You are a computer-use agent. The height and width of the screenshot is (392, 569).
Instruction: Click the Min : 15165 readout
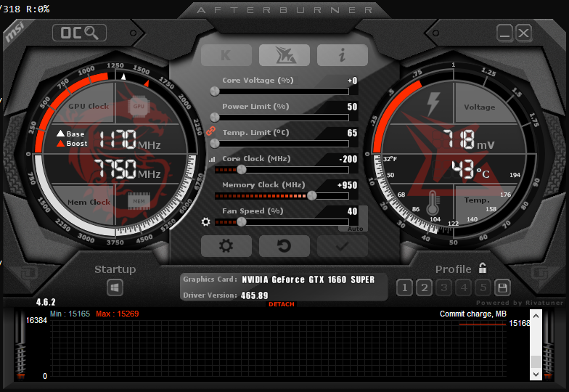pos(70,314)
